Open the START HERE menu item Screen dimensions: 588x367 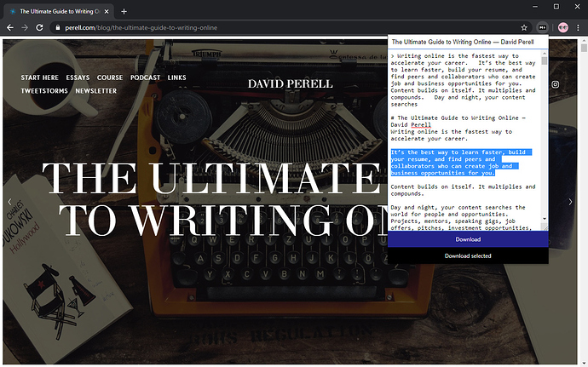(40, 77)
